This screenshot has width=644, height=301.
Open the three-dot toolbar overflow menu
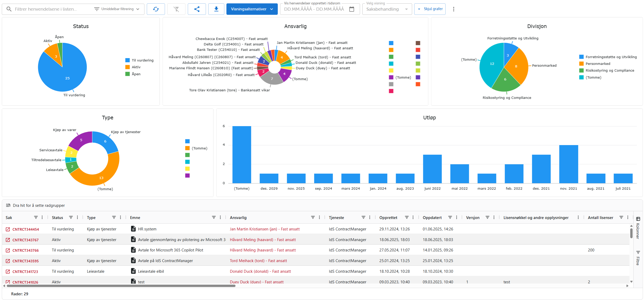[453, 9]
